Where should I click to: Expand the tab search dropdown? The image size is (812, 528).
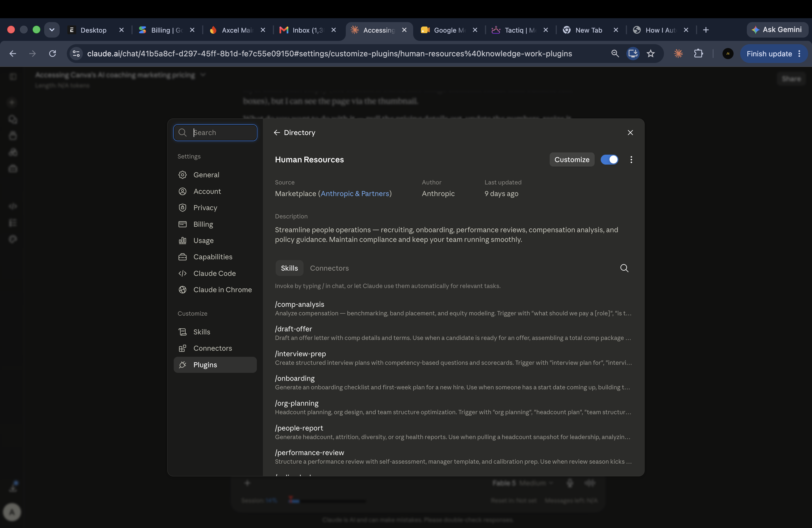pyautogui.click(x=52, y=30)
